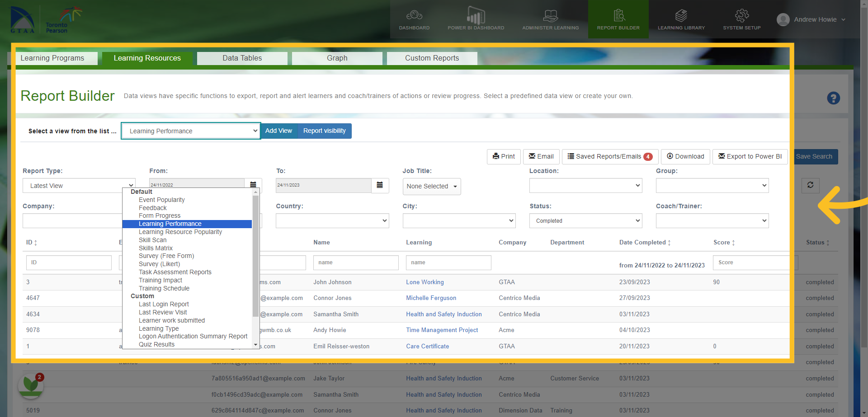Open the Job Title None Selected dropdown

[432, 186]
